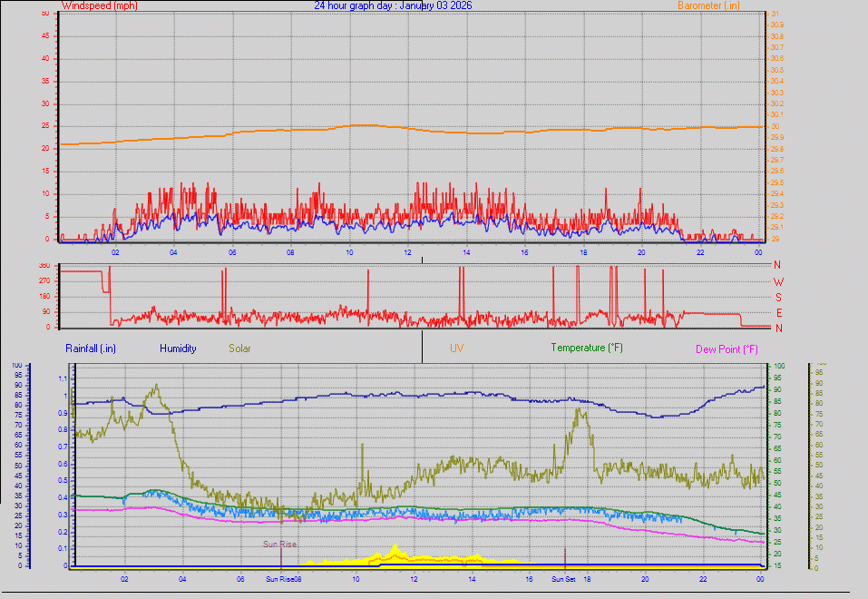Select the Rainfall (.in) legend entry
Viewport: 868px width, 599px height.
[90, 348]
